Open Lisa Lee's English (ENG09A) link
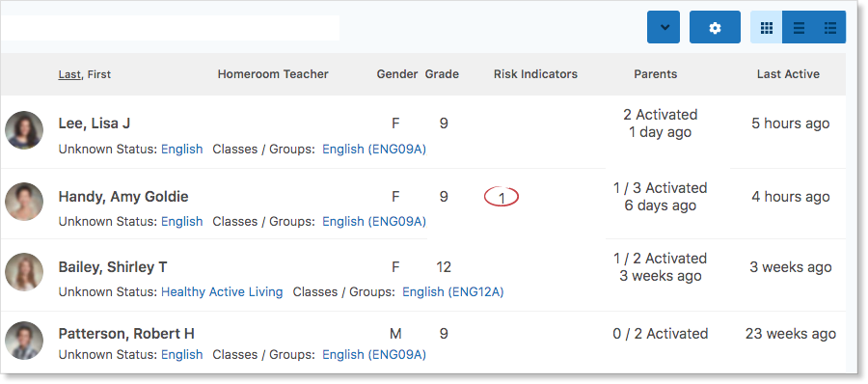Viewport: 868px width, 384px height. [374, 149]
